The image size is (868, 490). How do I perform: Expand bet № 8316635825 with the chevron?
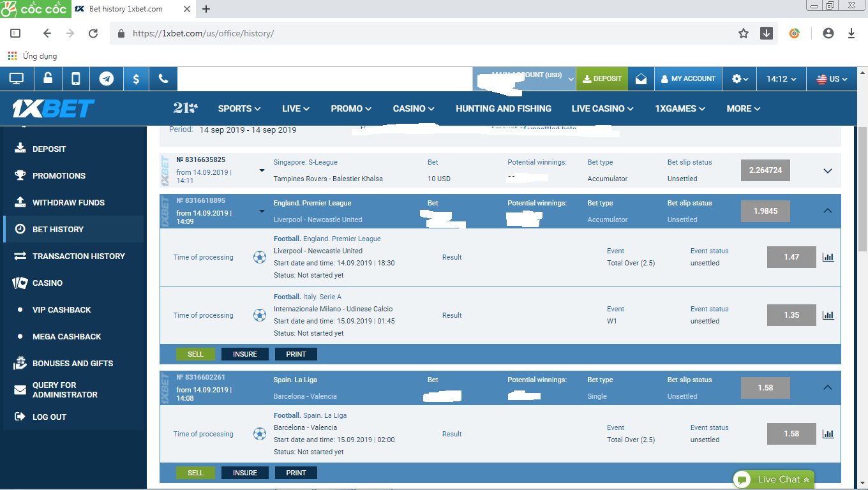click(x=828, y=171)
